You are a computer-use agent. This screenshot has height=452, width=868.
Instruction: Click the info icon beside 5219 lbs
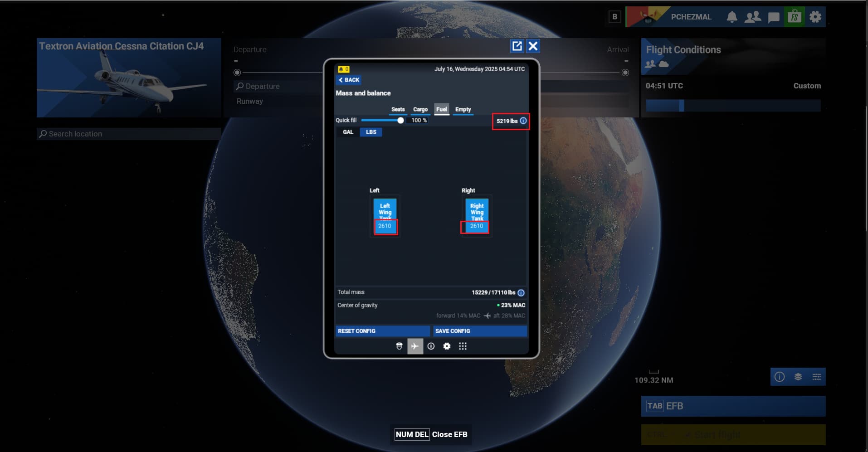[523, 121]
